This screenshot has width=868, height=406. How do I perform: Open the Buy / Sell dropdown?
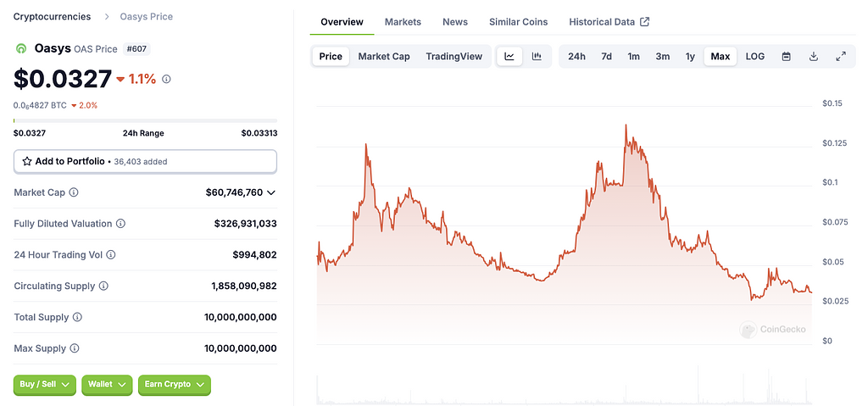click(45, 385)
